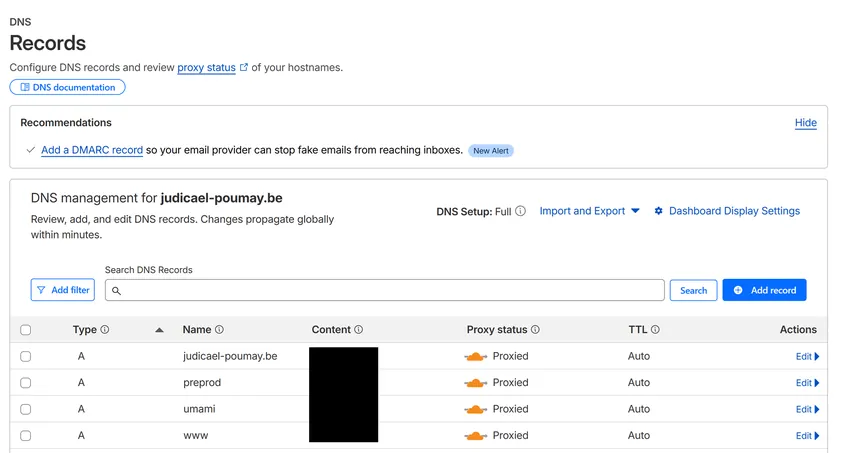
Task: Click the gear icon of Dashboard Display Settings
Action: 658,211
